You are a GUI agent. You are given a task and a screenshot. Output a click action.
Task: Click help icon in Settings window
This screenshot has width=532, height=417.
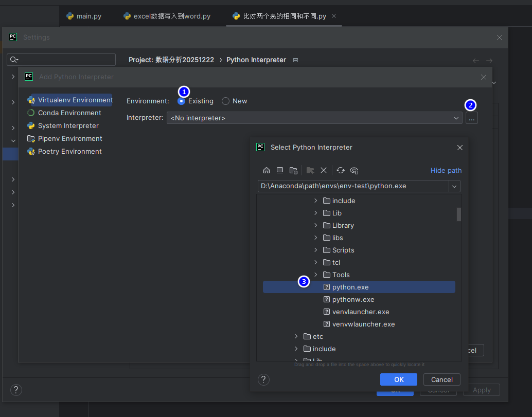16,390
